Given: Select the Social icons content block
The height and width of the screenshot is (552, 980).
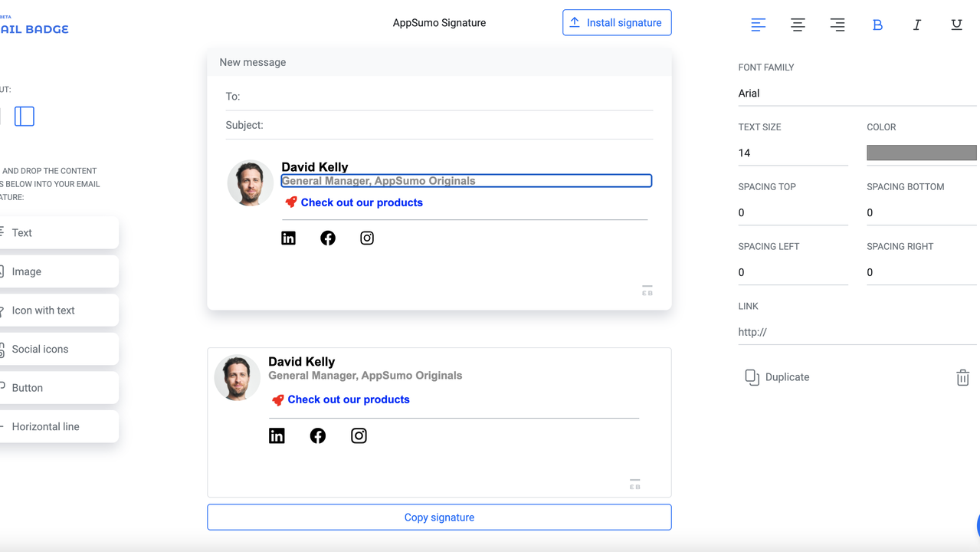Looking at the screenshot, I should tap(58, 350).
